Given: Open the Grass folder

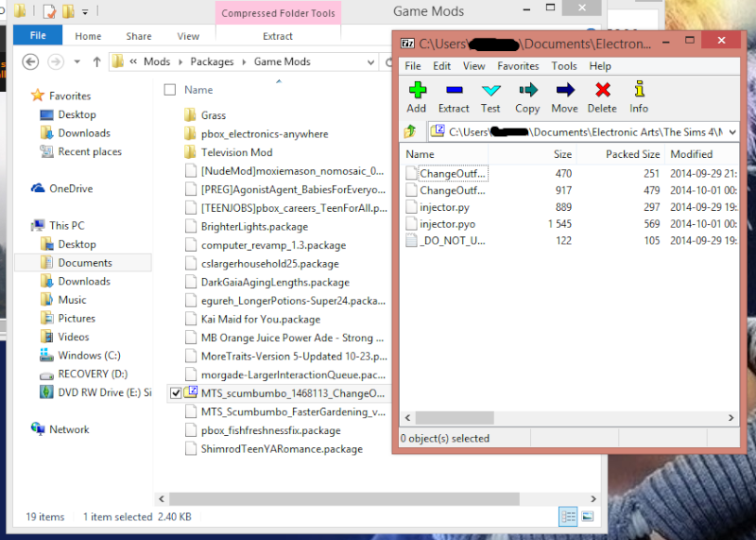Looking at the screenshot, I should coord(214,115).
